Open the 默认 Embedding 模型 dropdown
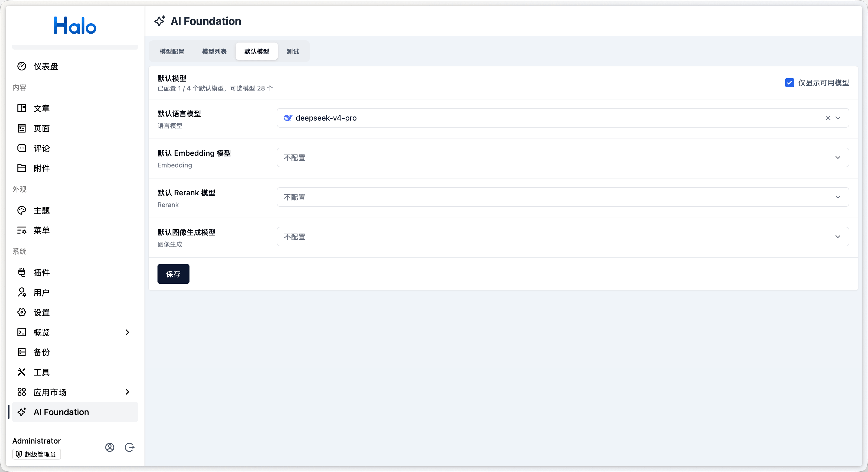This screenshot has height=472, width=868. tap(563, 157)
